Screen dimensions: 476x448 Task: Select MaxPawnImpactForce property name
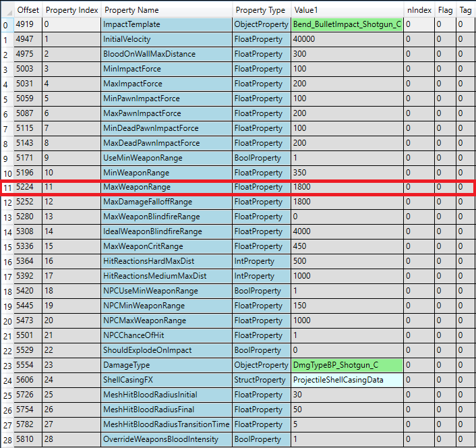coord(167,113)
